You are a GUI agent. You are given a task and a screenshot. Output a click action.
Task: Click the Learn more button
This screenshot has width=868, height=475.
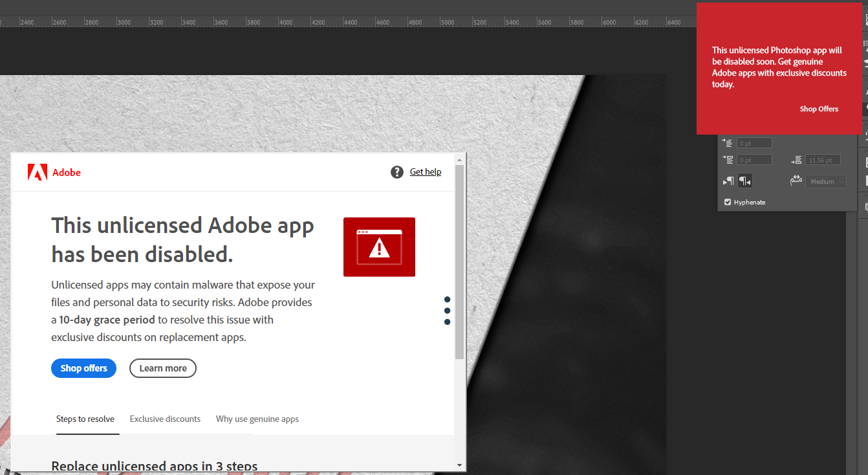[x=163, y=368]
